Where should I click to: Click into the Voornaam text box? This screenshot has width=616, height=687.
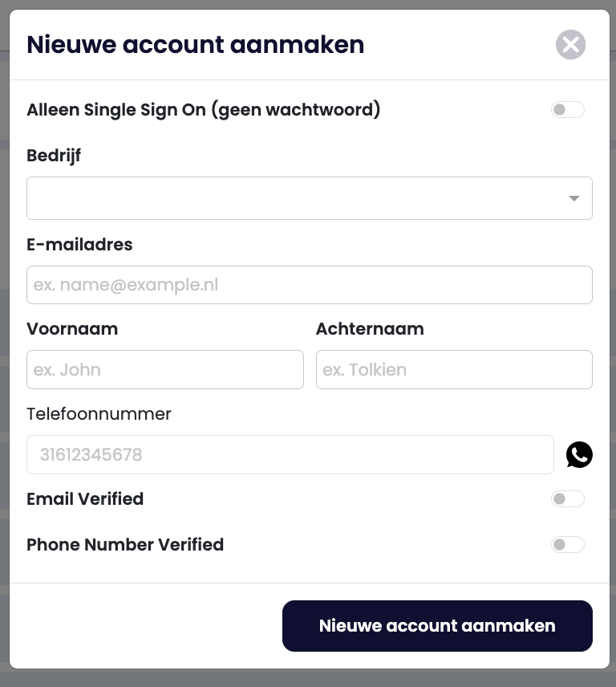[x=164, y=369]
